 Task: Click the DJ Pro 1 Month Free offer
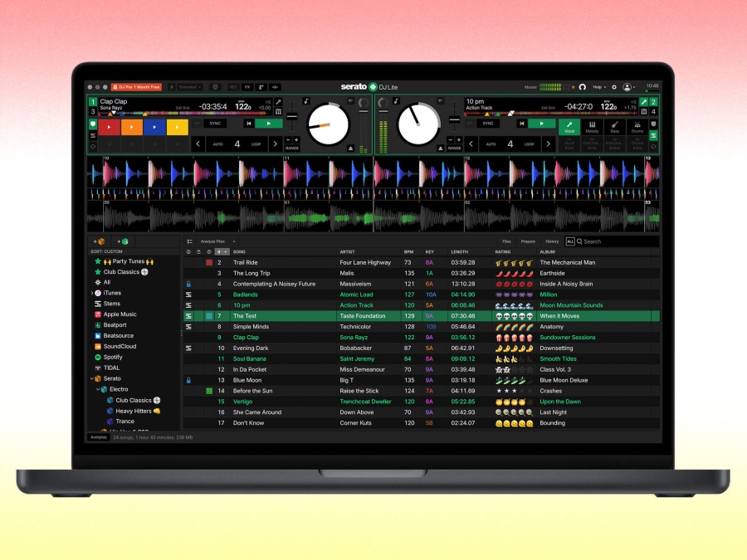[138, 85]
